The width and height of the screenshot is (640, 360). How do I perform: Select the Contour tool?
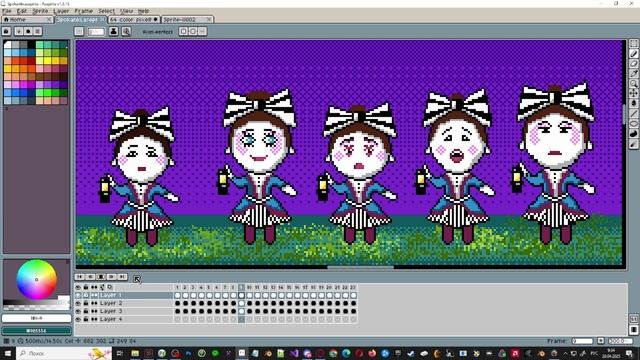coord(633,133)
